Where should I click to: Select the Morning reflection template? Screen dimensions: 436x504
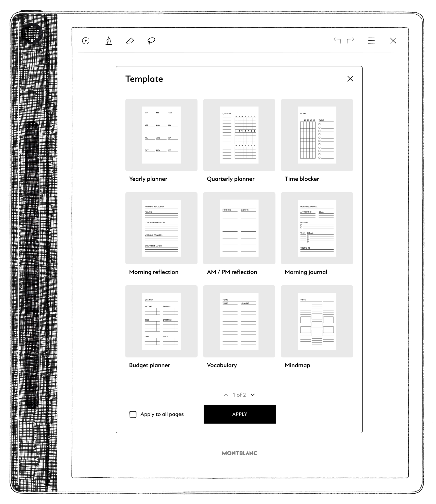[x=161, y=228]
